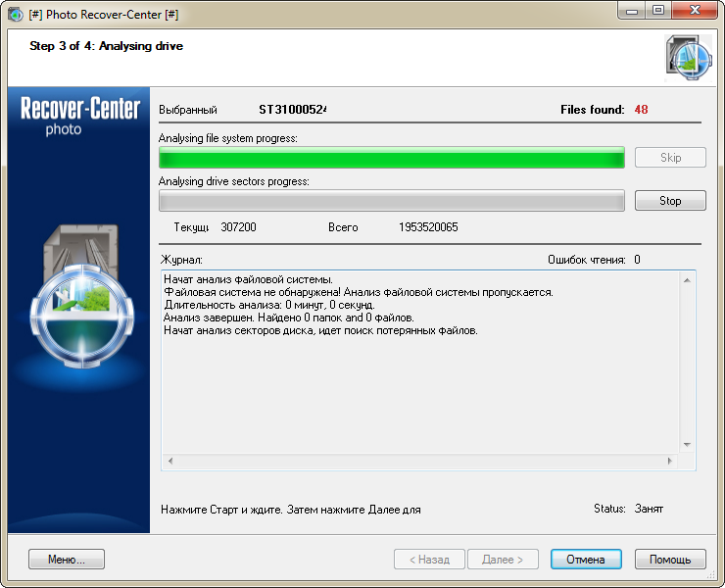Image resolution: width=725 pixels, height=588 pixels.
Task: Close the Photo Recover-Center window
Action: (x=695, y=11)
